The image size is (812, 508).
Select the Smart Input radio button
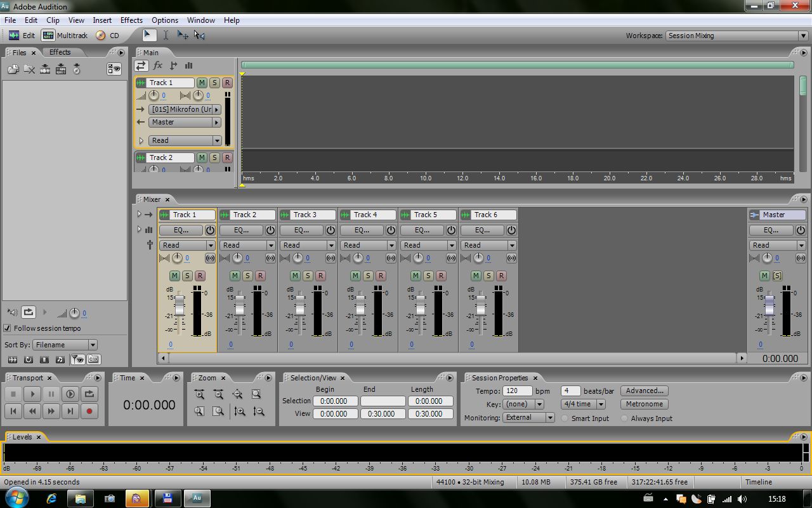(565, 418)
